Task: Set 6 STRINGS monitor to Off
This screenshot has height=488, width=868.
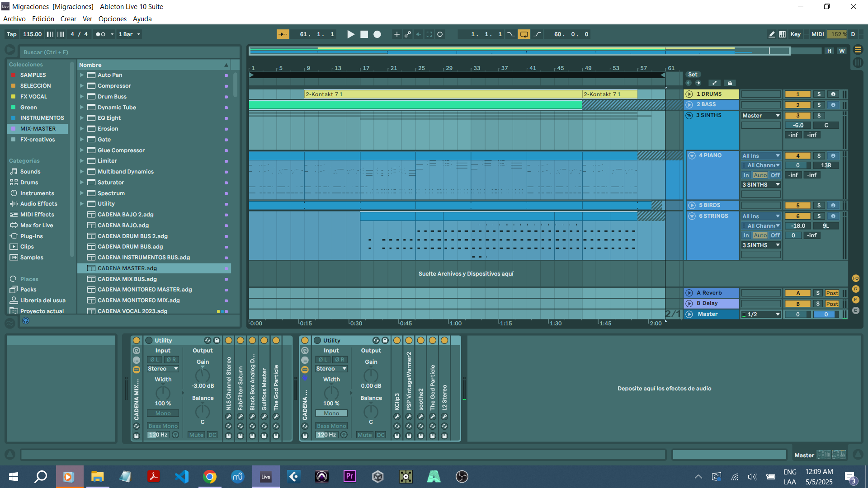Action: tap(775, 235)
